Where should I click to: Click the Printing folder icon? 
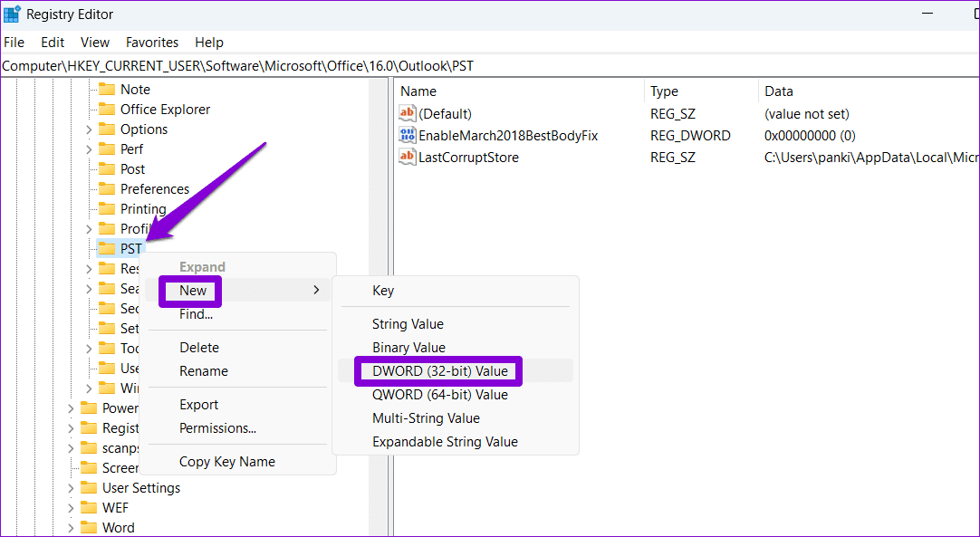106,208
